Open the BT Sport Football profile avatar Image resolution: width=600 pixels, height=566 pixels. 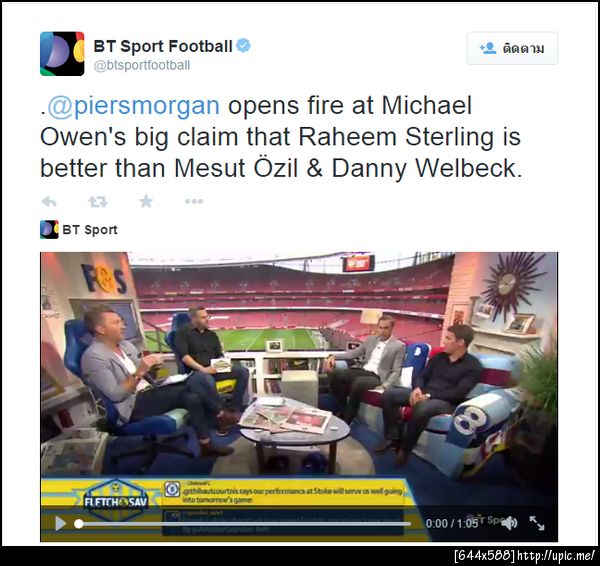point(62,54)
